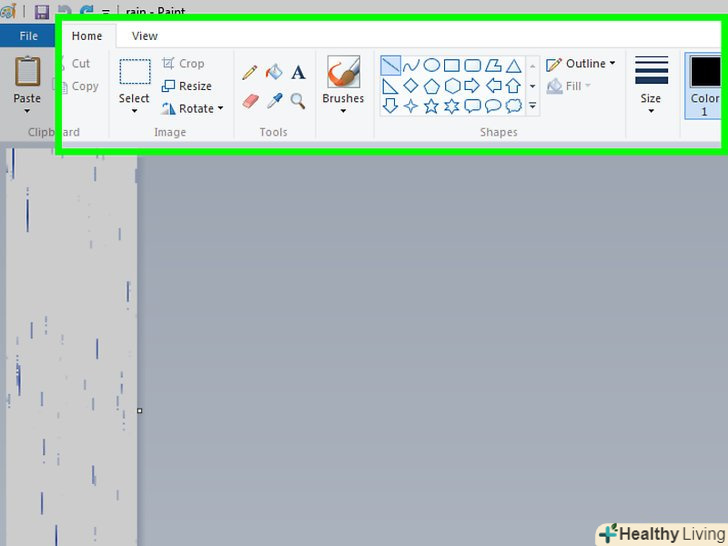
Task: Choose the Five-point star shape
Action: (x=431, y=106)
